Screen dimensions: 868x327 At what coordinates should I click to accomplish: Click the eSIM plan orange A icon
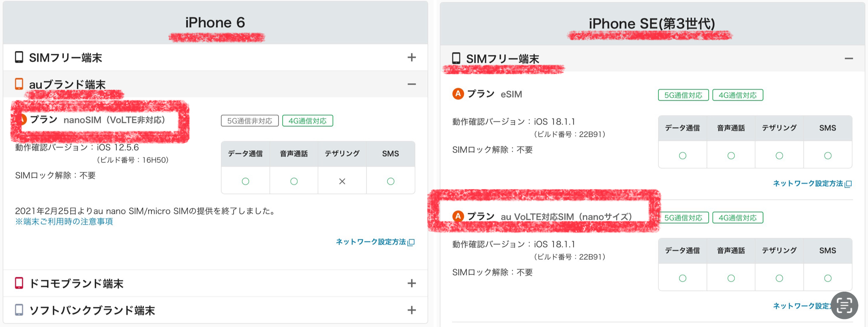[458, 94]
